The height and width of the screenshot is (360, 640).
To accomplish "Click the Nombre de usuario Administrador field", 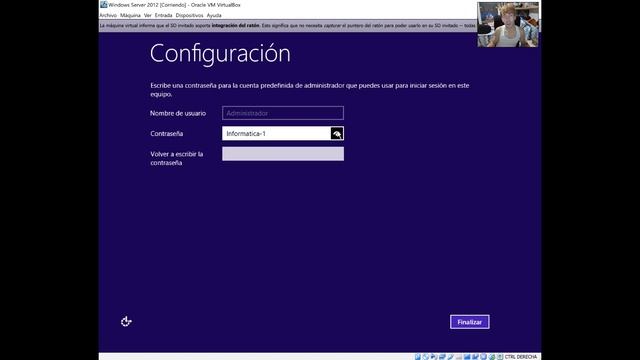I will point(283,113).
